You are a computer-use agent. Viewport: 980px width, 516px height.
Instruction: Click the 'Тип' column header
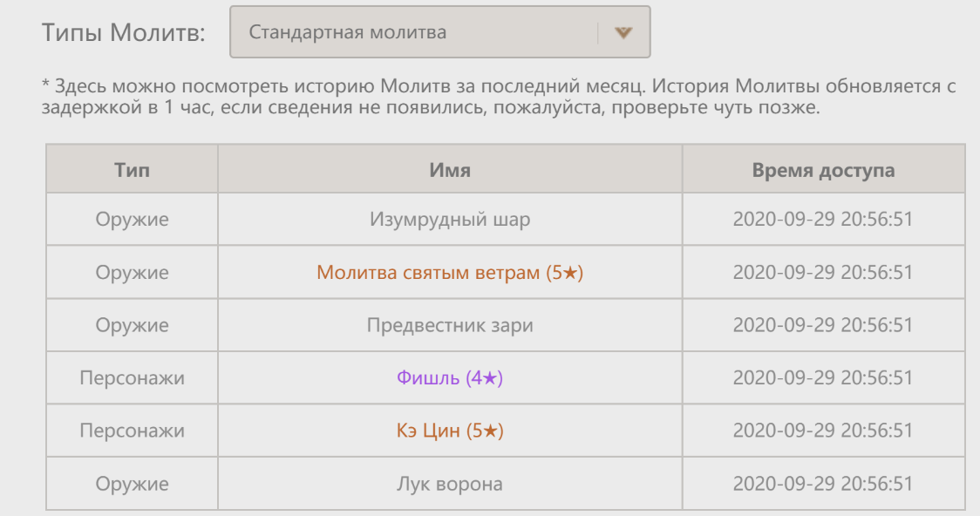(x=132, y=169)
